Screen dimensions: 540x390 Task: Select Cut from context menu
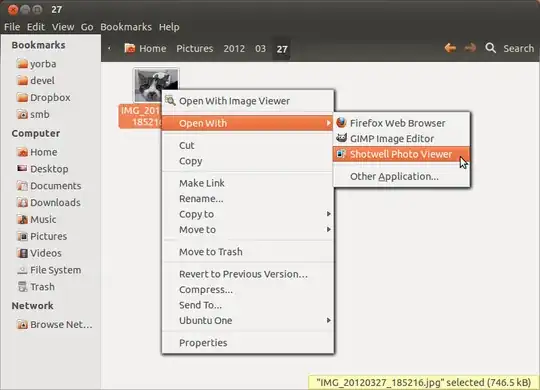point(248,145)
